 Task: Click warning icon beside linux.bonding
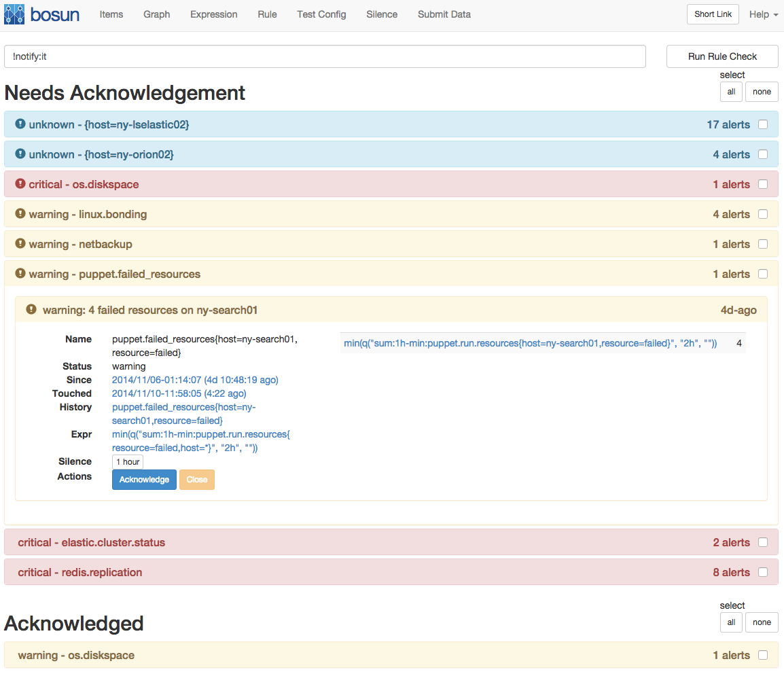pyautogui.click(x=20, y=214)
